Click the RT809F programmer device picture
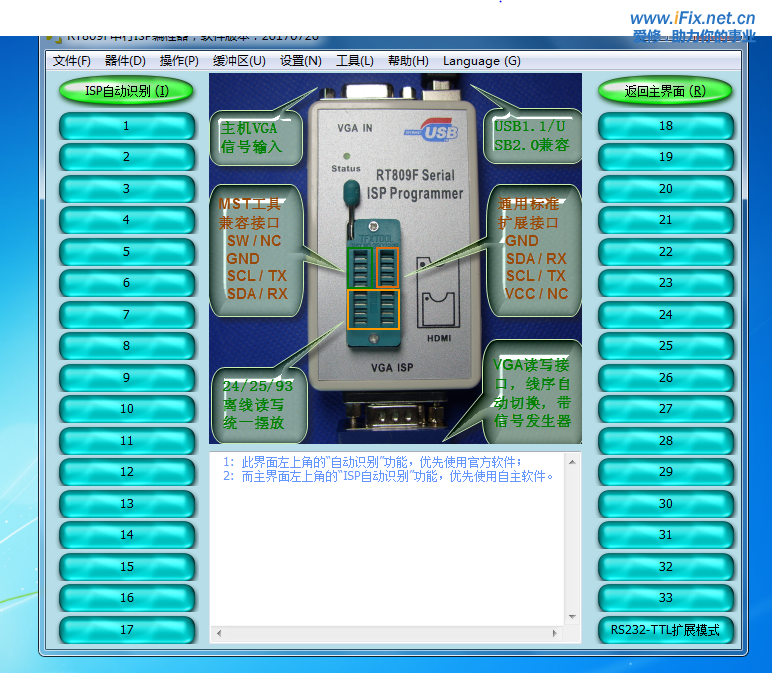The width and height of the screenshot is (772, 673). tap(395, 258)
